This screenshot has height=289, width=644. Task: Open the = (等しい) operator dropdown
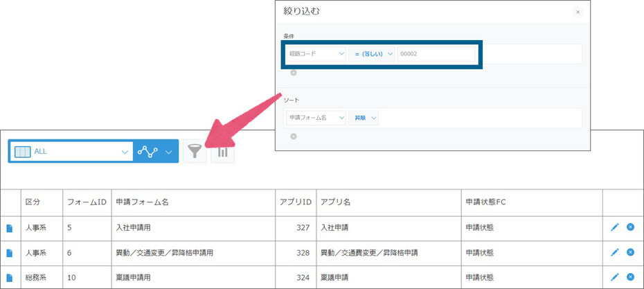(373, 54)
